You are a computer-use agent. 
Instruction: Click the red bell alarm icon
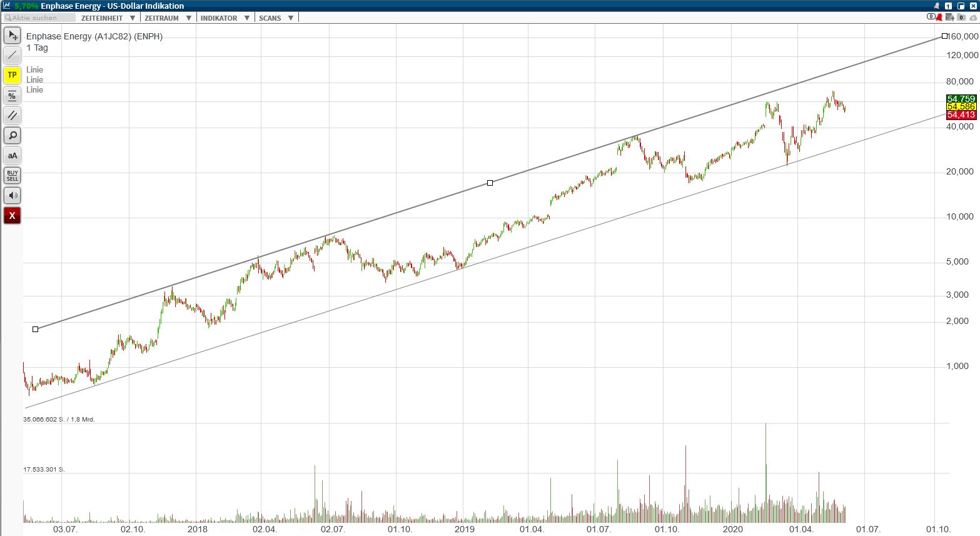(939, 18)
